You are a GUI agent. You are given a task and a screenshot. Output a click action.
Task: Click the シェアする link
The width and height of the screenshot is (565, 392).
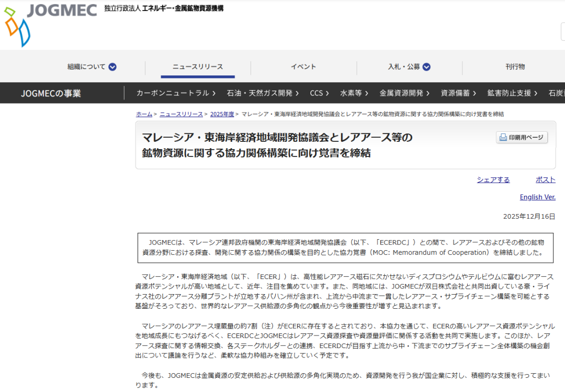point(493,180)
